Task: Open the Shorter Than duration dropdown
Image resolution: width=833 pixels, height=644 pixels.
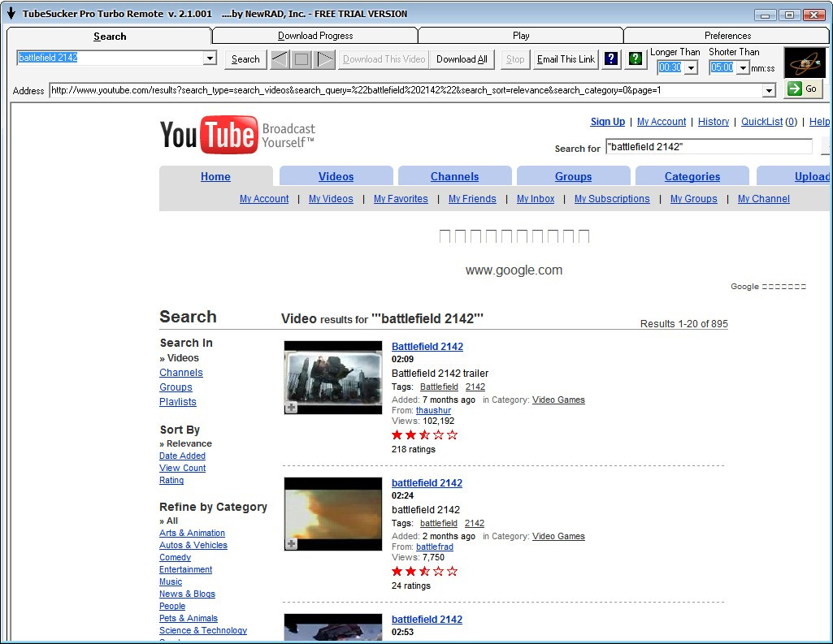Action: (x=744, y=68)
